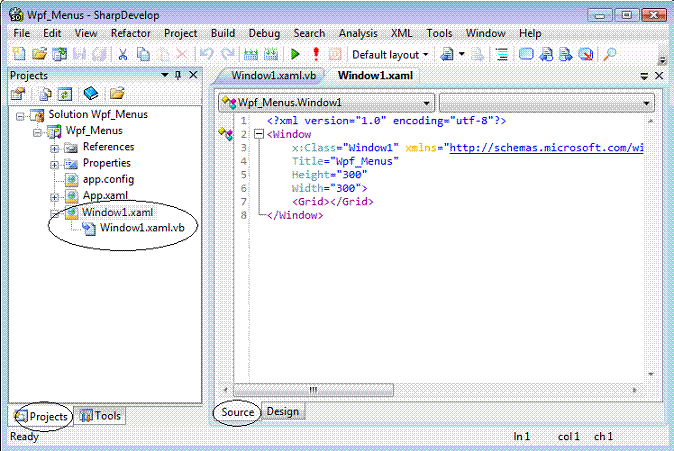The height and width of the screenshot is (451, 674).
Task: Click the indent lines toolbar icon
Action: pyautogui.click(x=502, y=54)
